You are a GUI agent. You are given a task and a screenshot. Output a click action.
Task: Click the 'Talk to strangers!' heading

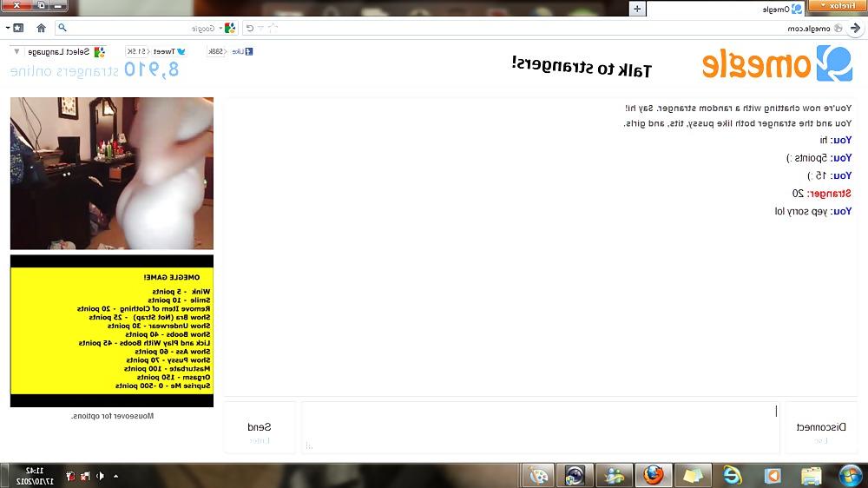[x=582, y=67]
